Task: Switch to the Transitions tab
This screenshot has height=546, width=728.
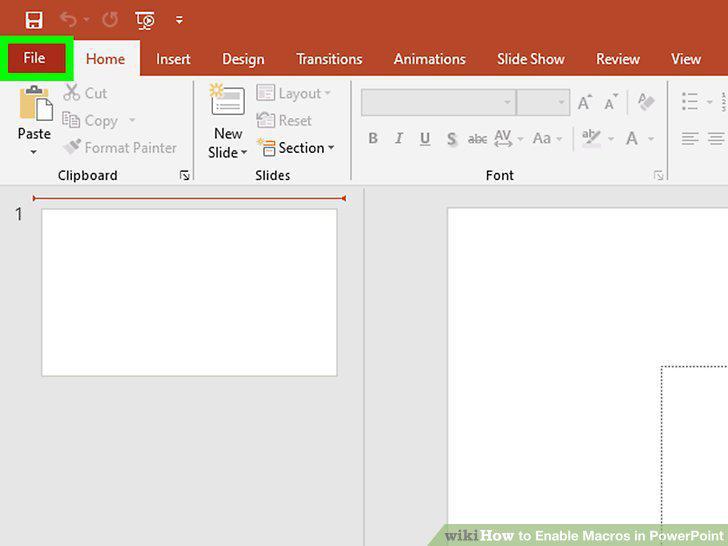Action: (x=329, y=59)
